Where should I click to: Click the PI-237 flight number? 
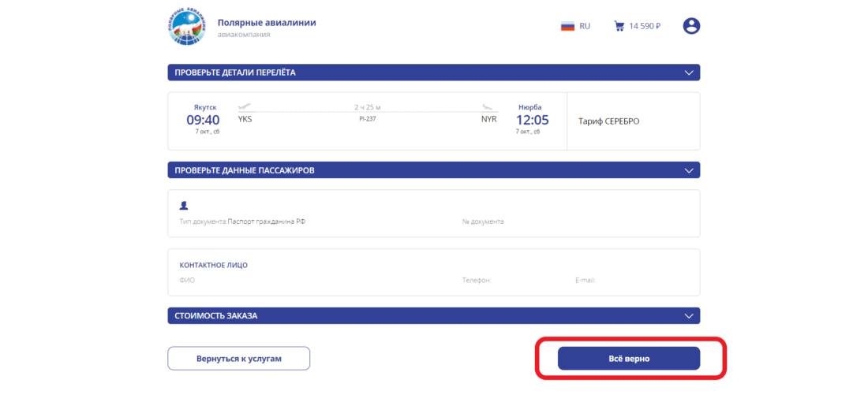[367, 118]
